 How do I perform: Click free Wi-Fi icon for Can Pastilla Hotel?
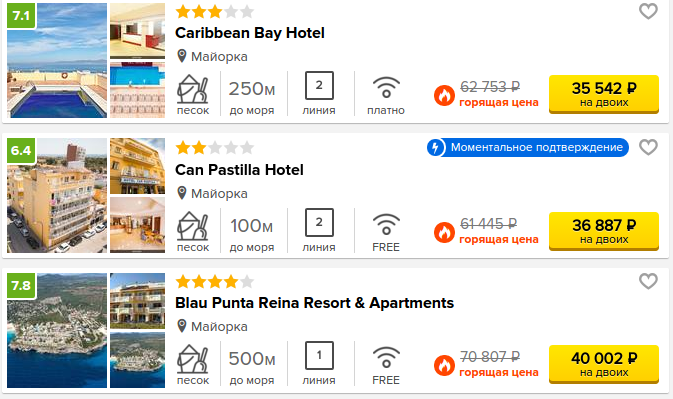[x=386, y=224]
